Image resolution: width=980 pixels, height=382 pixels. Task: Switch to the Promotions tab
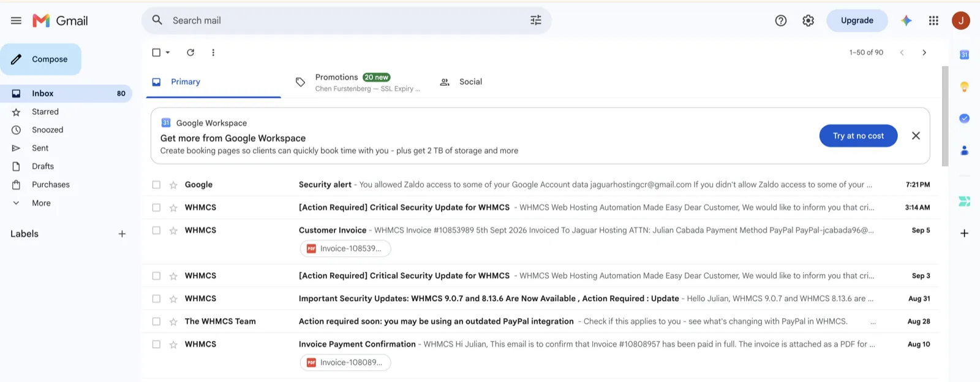click(360, 82)
